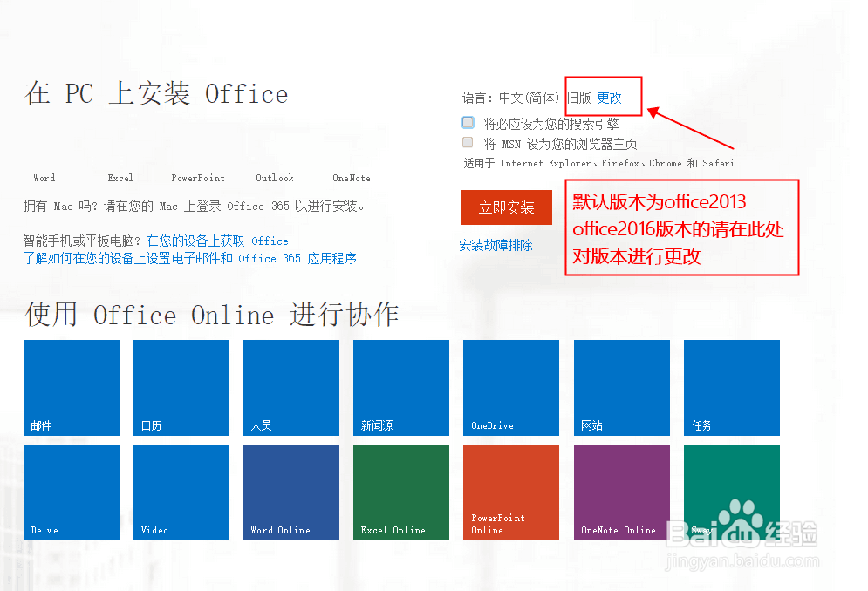The width and height of the screenshot is (868, 591).
Task: Open the 网站 (Sites) tile
Action: (622, 387)
